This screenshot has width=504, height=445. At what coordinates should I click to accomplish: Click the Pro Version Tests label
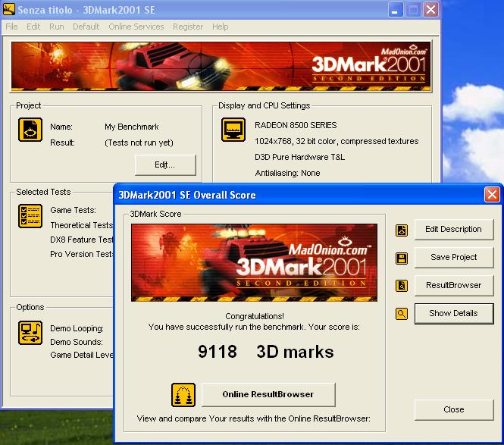point(82,254)
